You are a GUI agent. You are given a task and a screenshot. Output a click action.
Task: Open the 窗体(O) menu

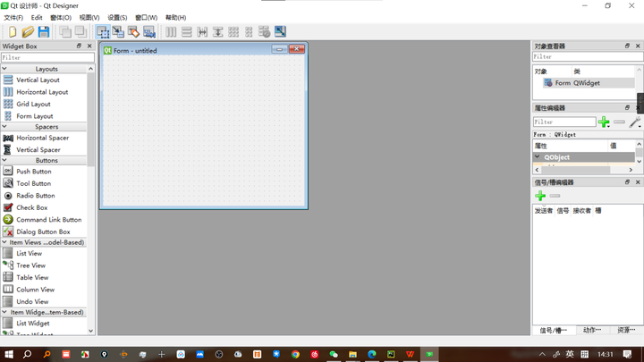click(61, 18)
